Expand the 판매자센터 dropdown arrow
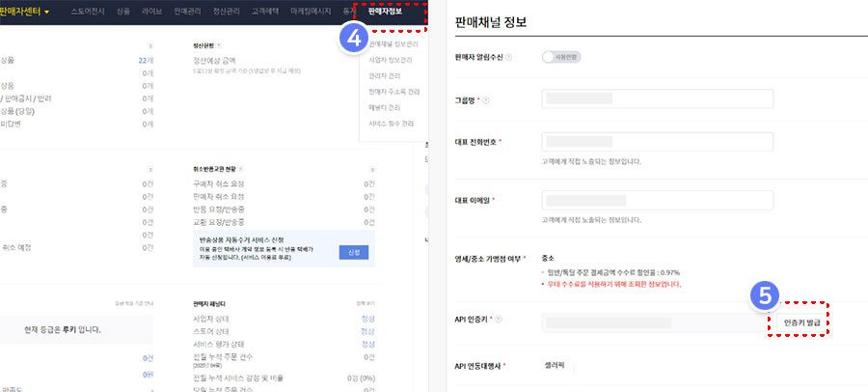 coord(46,13)
